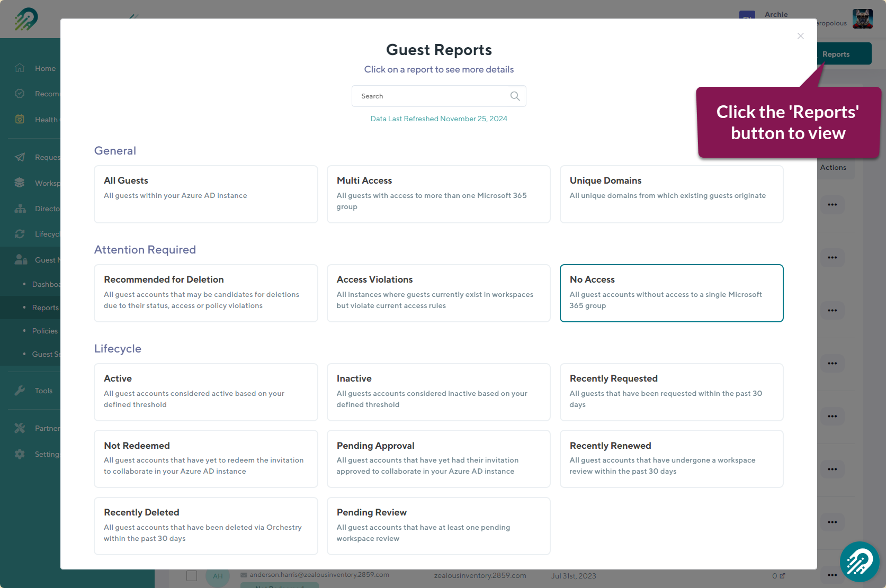Close the Guest Reports dialog
Image resolution: width=886 pixels, height=588 pixels.
coord(800,36)
